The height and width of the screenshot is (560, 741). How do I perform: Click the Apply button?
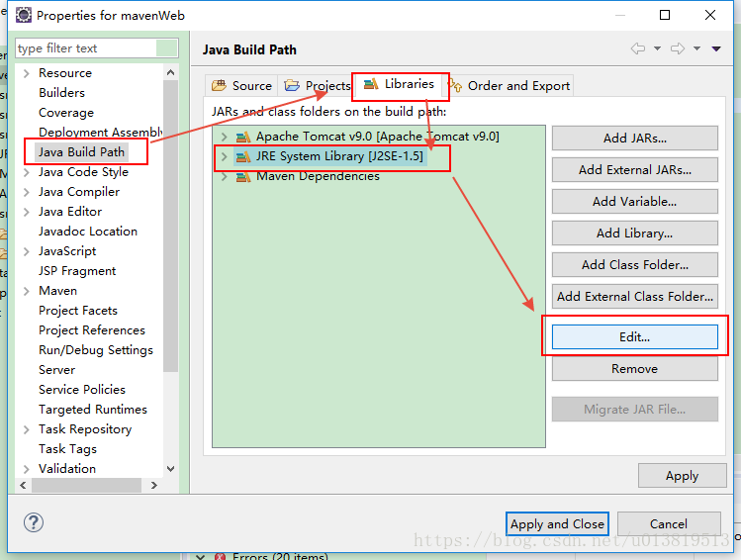pos(682,476)
